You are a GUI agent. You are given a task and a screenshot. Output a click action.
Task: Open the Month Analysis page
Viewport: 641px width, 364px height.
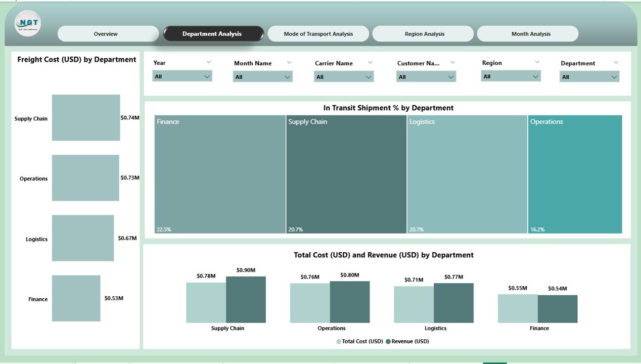tap(527, 33)
